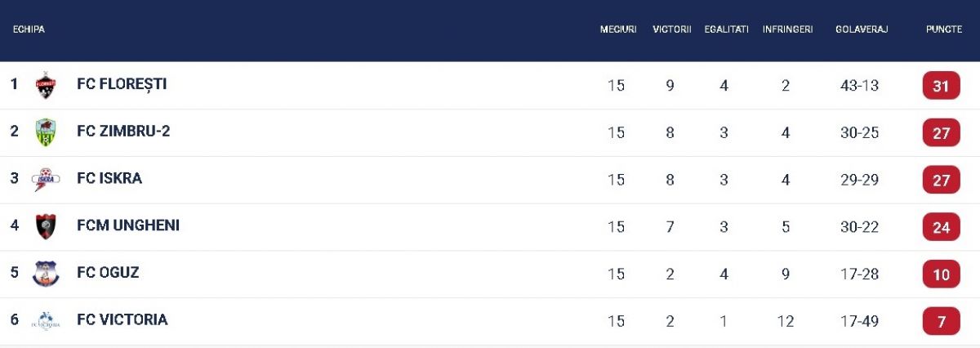Click the FC Florești team logo
980x348 pixels.
[46, 85]
